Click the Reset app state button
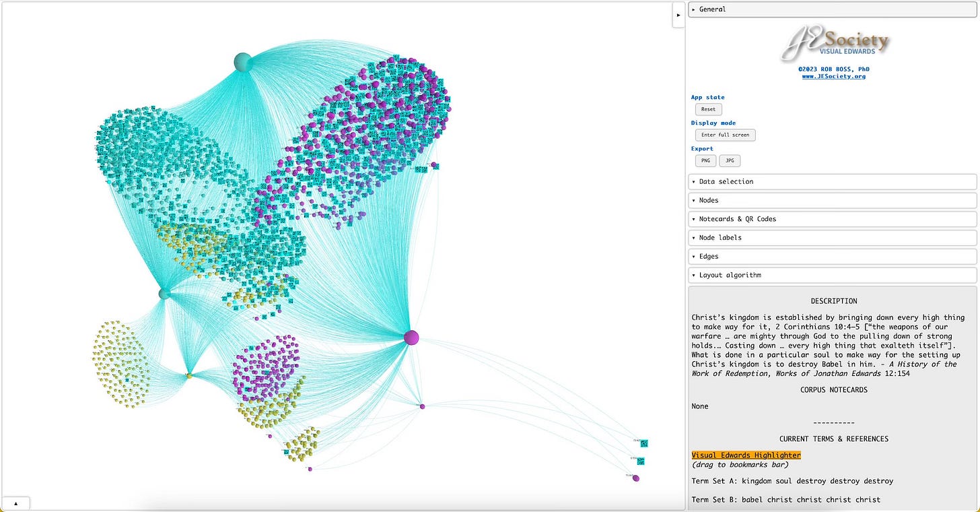 pos(708,109)
